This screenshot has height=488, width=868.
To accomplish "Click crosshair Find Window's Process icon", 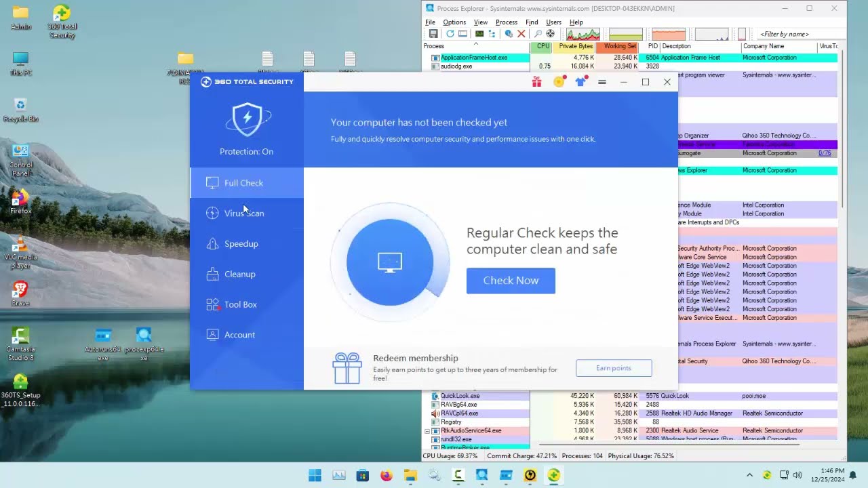I will 550,34.
